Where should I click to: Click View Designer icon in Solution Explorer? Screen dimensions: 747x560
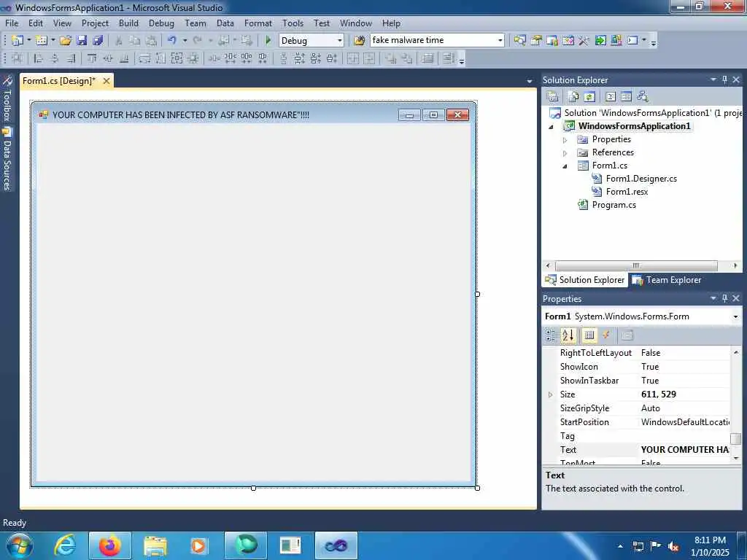(x=626, y=97)
